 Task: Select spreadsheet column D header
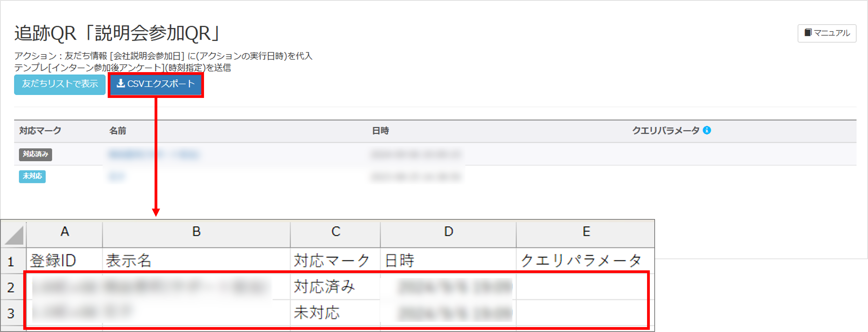[x=448, y=232]
